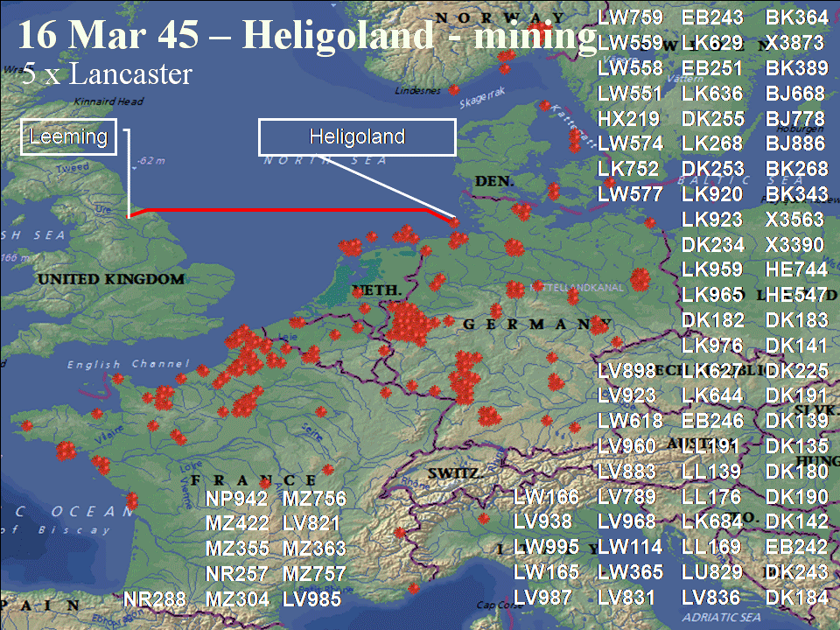Screen dimensions: 840x630
Task: Click aircraft serial LV987
Action: (x=542, y=598)
